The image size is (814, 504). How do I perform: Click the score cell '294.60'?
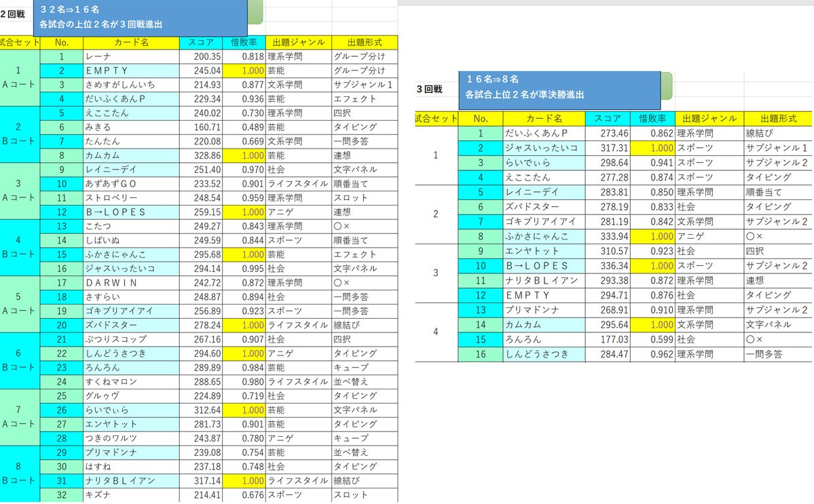pos(201,353)
